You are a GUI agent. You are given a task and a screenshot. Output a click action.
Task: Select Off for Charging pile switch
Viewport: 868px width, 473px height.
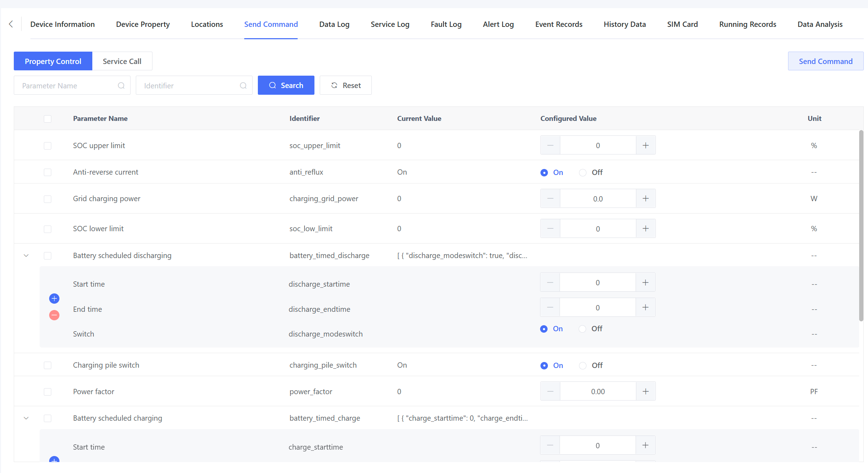click(583, 366)
